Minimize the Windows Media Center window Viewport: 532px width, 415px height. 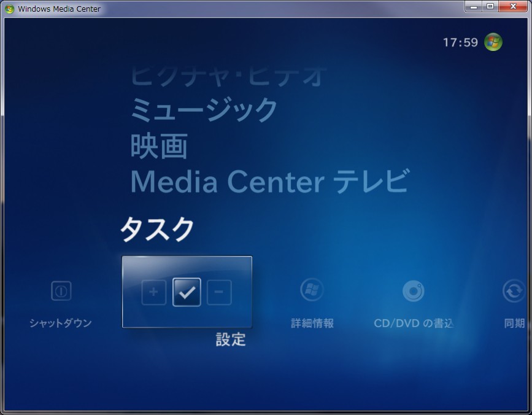point(474,7)
